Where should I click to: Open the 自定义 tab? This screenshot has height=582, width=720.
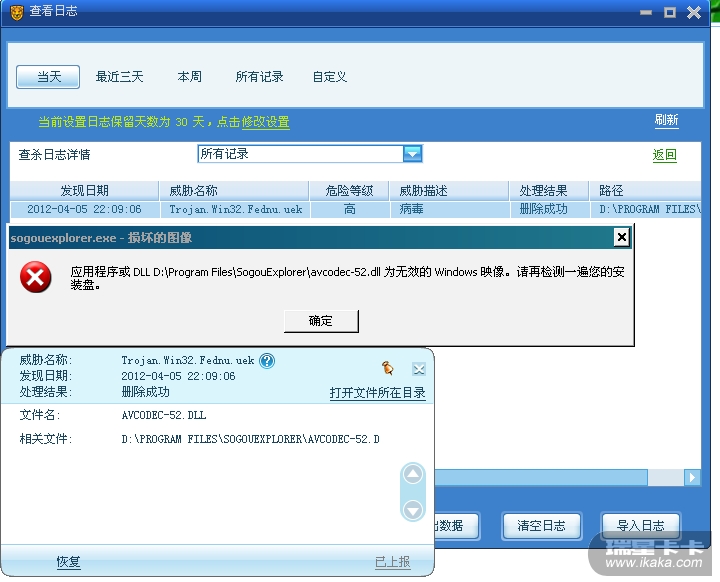coord(329,77)
